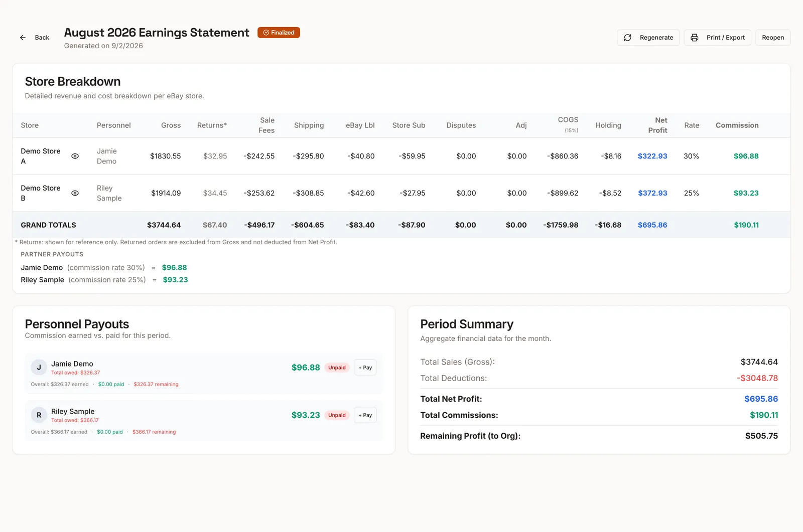Click the shipping value -$295.80 for Store A
Screen dimensions: 803x532
click(308, 156)
